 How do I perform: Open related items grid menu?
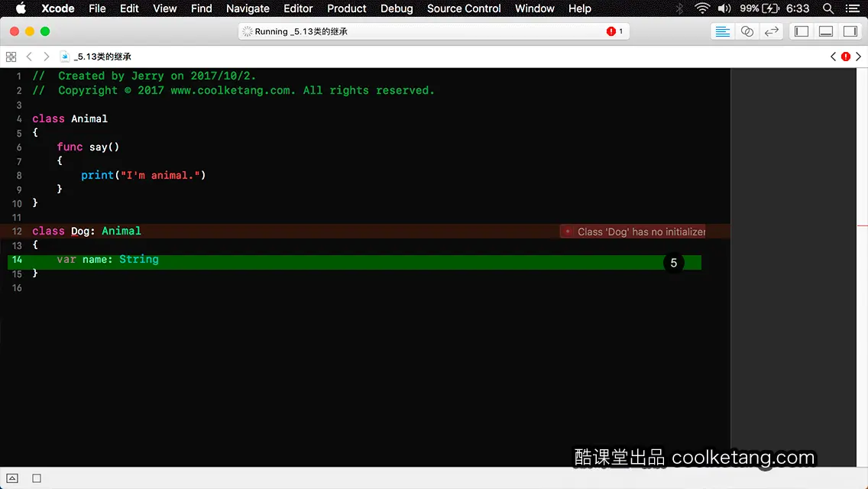click(11, 57)
